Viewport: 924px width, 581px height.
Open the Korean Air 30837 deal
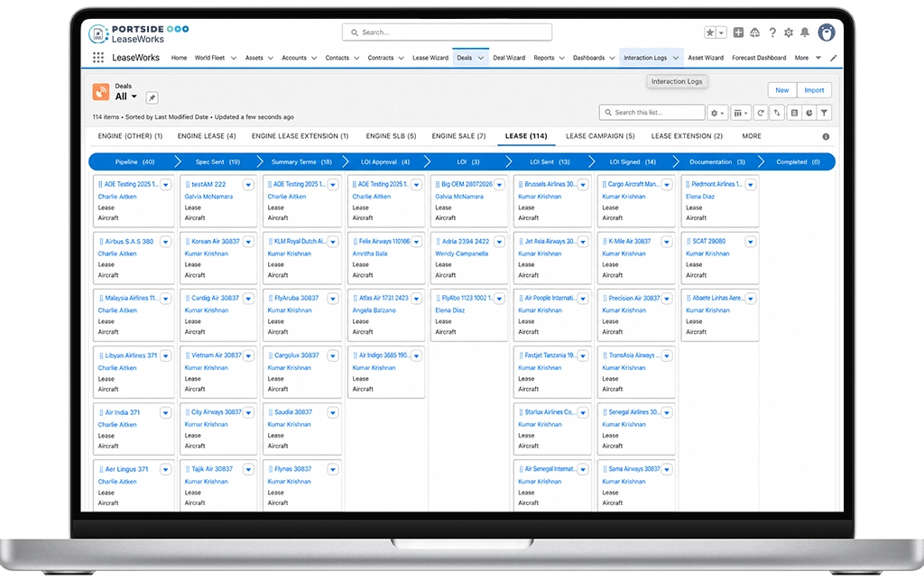coord(215,242)
